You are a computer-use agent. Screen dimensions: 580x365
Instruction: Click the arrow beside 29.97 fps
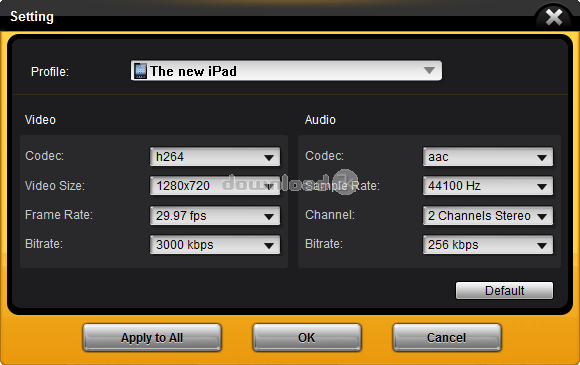click(x=269, y=217)
